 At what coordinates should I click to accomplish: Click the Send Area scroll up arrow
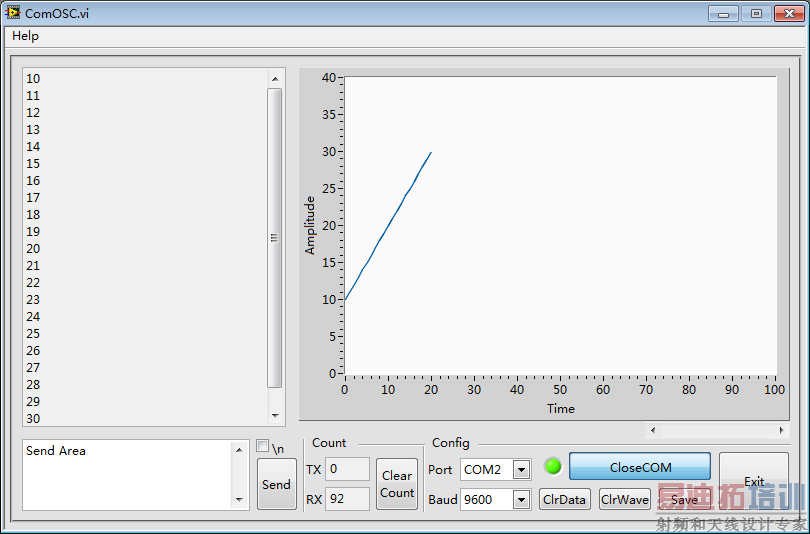pyautogui.click(x=239, y=450)
